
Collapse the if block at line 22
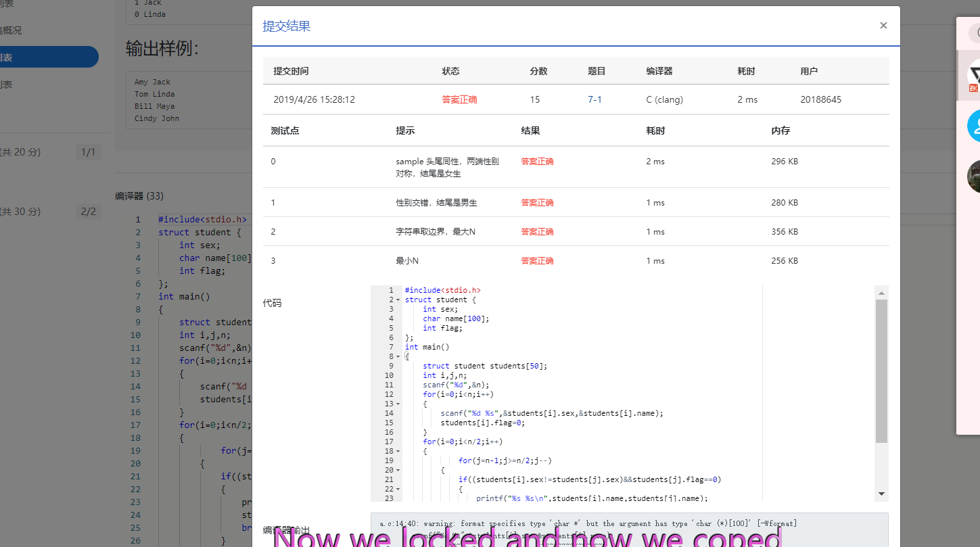(398, 489)
